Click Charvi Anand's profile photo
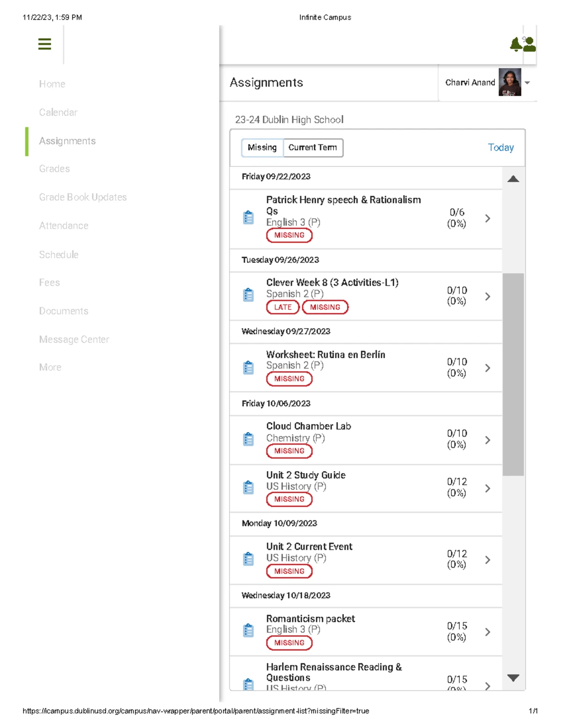The width and height of the screenshot is (563, 728). coord(510,83)
